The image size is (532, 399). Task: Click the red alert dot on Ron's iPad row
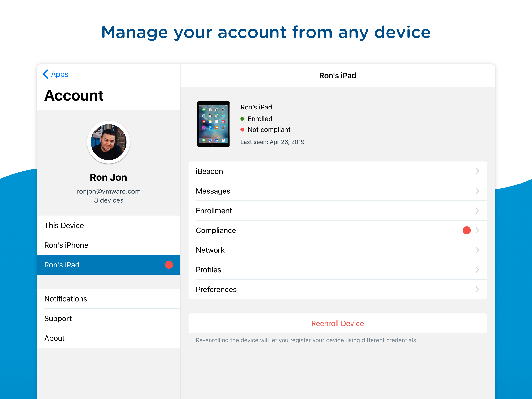coord(169,265)
